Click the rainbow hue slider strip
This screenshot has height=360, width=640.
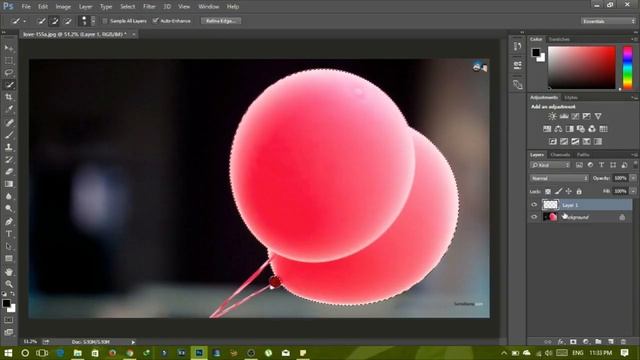[x=627, y=67]
